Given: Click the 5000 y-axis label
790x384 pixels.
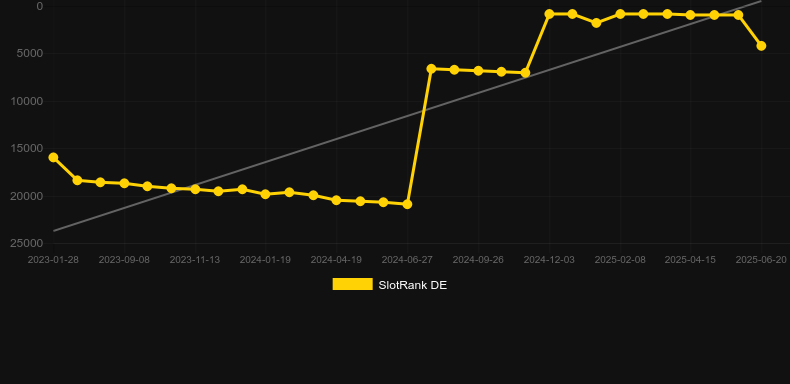Looking at the screenshot, I should [30, 53].
